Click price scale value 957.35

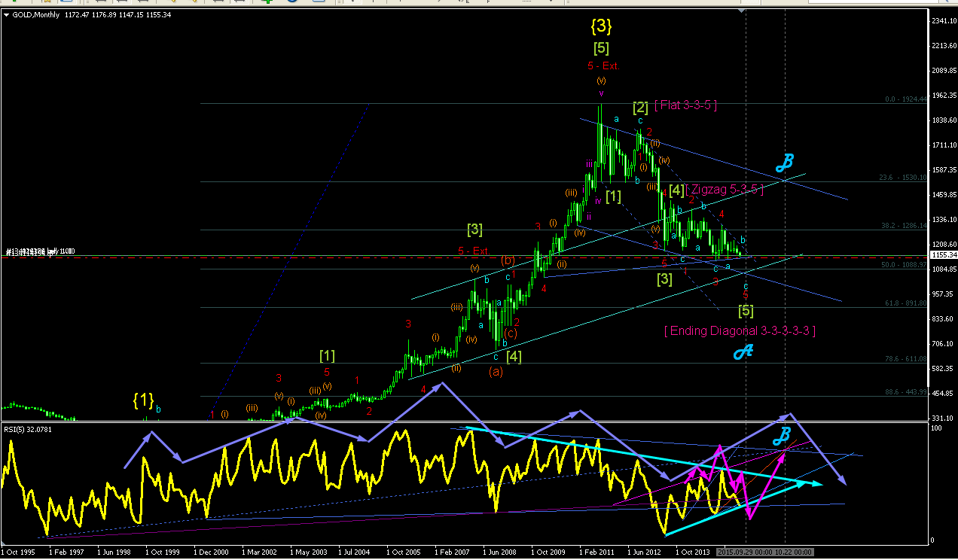pos(941,294)
